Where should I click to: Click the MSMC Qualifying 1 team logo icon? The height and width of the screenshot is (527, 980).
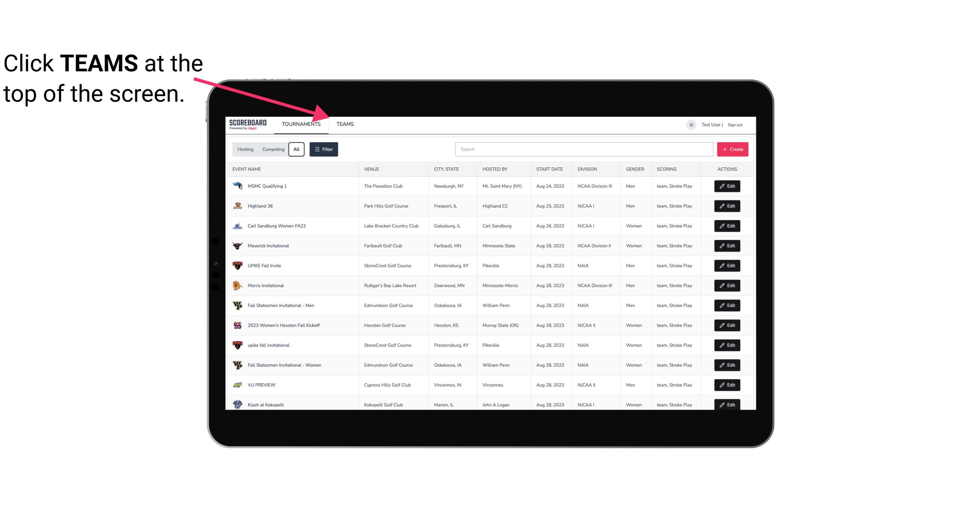coord(238,186)
